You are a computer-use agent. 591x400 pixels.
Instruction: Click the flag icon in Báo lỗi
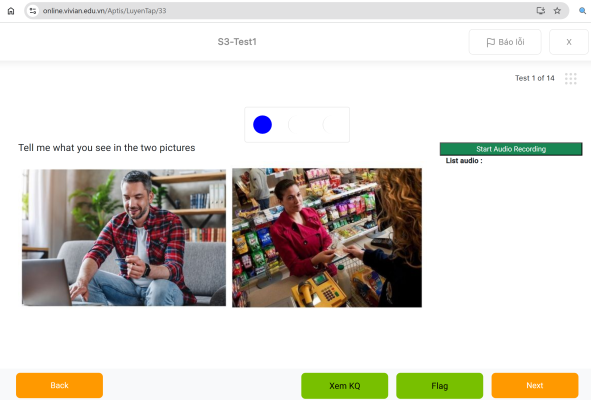(x=491, y=42)
